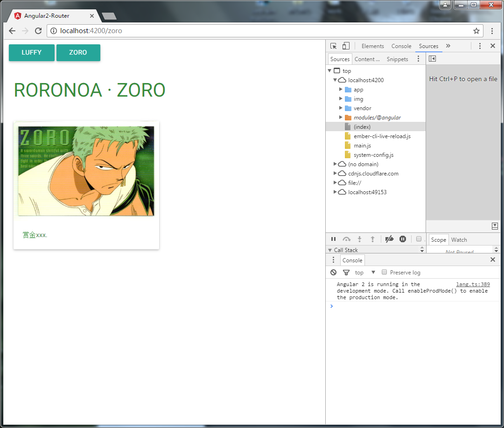Expand the img folder

(341, 98)
